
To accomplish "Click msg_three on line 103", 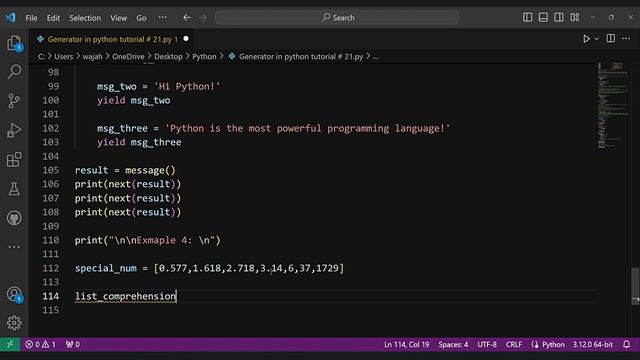I will tap(156, 142).
